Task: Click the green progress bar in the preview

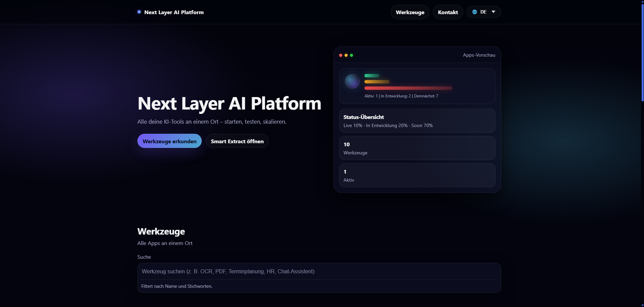Action: (x=372, y=75)
